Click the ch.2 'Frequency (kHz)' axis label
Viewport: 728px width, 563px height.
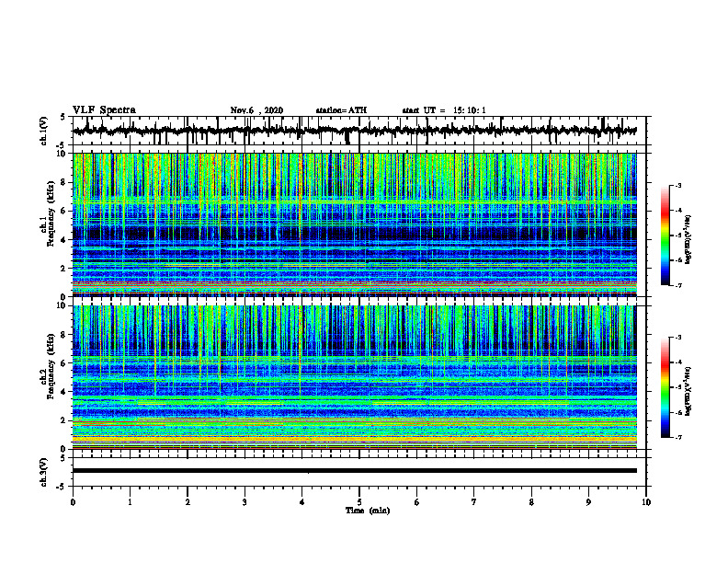pos(51,366)
